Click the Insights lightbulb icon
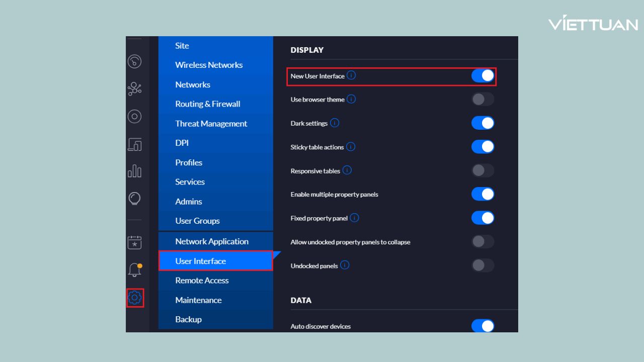This screenshot has width=644, height=362. [134, 199]
